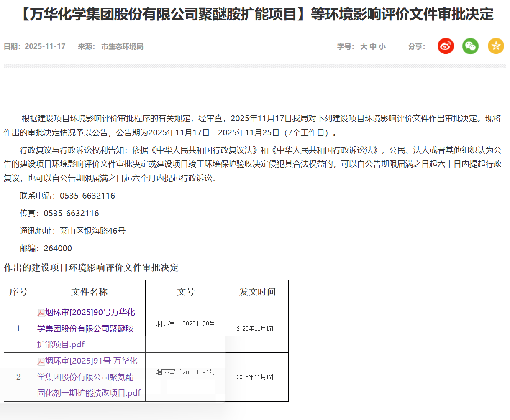Open the 聚醚胺扩能项目.pdf link

[85, 328]
